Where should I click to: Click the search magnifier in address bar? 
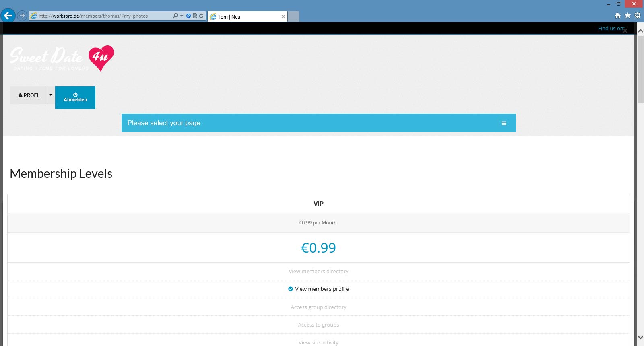click(x=175, y=16)
